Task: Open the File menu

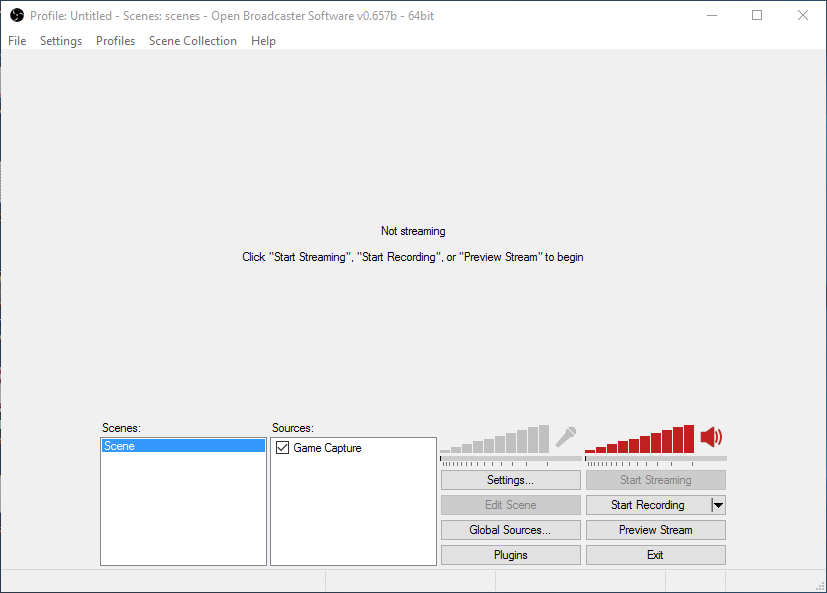Action: 17,41
